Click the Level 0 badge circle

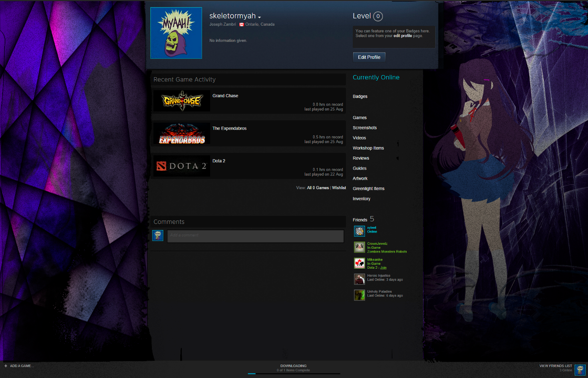pos(378,16)
